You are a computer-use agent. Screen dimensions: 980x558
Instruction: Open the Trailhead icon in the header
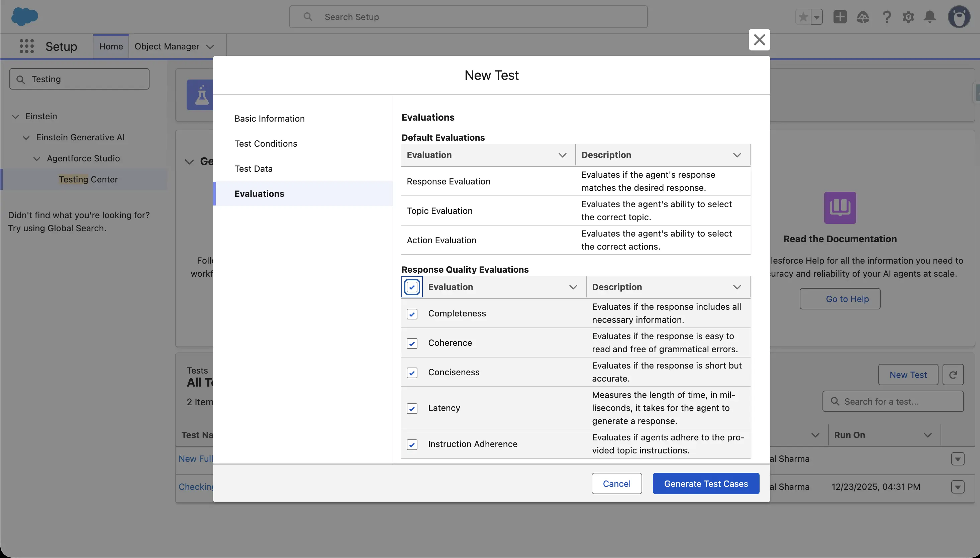[863, 17]
